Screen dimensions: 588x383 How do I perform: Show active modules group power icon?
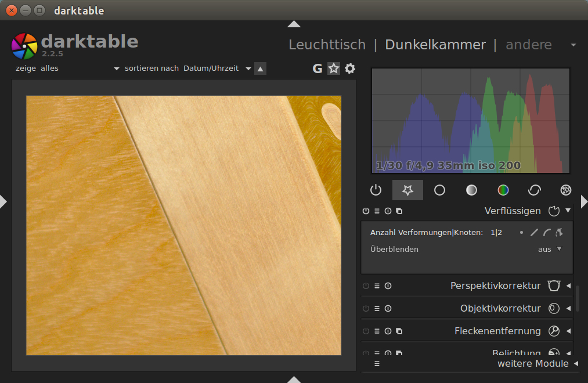click(x=376, y=190)
